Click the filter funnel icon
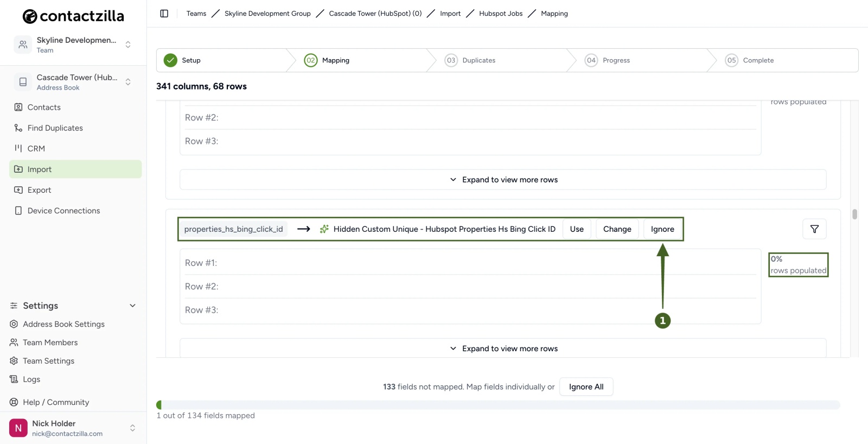The image size is (868, 444). tap(814, 229)
